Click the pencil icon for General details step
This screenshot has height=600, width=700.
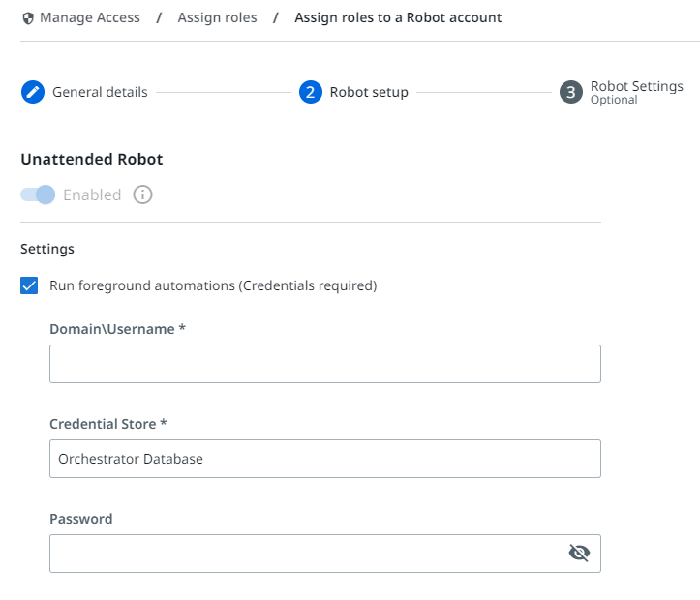pos(33,92)
